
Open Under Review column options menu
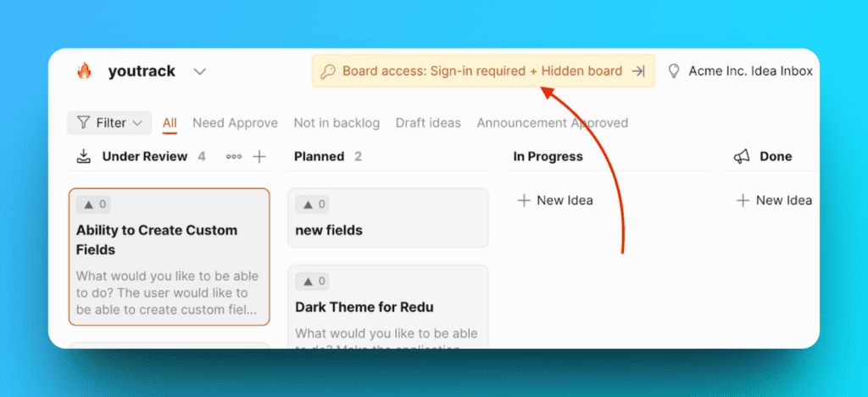coord(234,157)
